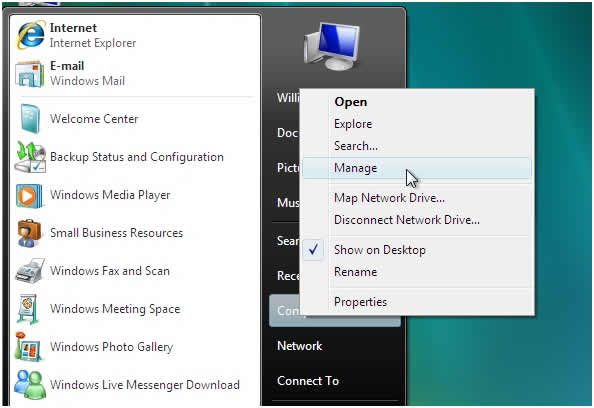Open Properties from the context menu
594x408 pixels.
pos(360,302)
